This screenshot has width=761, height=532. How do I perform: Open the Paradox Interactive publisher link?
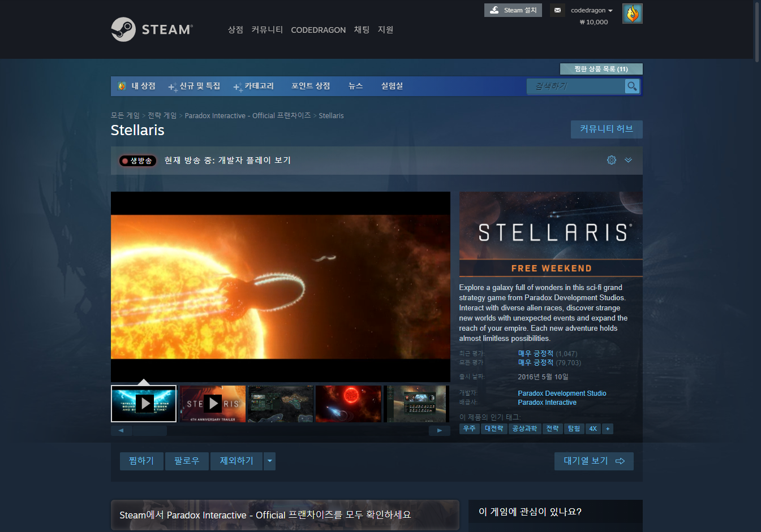(547, 403)
